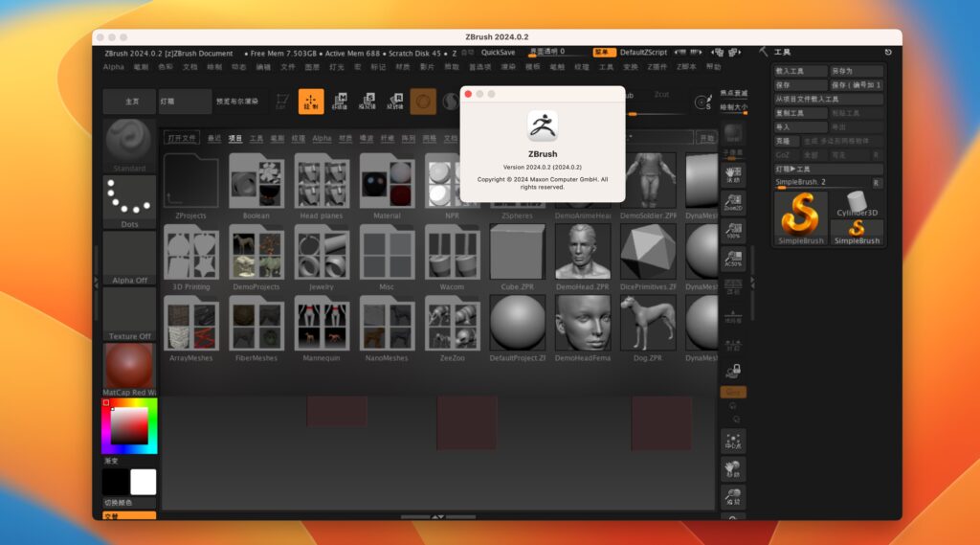Image resolution: width=980 pixels, height=545 pixels.
Task: Select the black color swatch
Action: (x=116, y=483)
